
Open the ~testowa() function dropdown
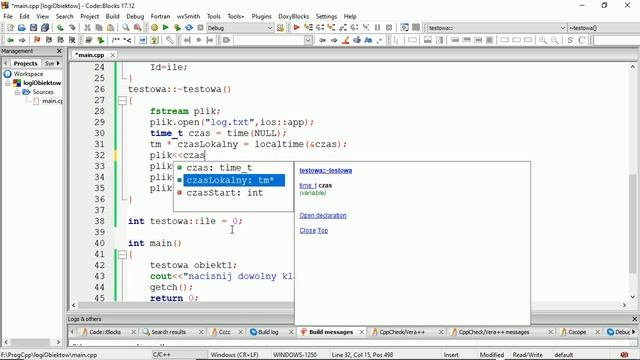[x=604, y=28]
